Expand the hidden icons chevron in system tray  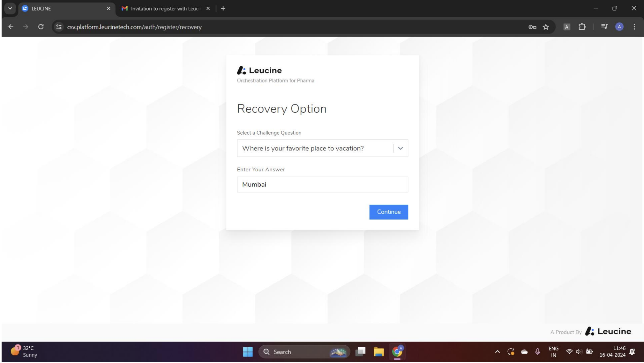[497, 351]
